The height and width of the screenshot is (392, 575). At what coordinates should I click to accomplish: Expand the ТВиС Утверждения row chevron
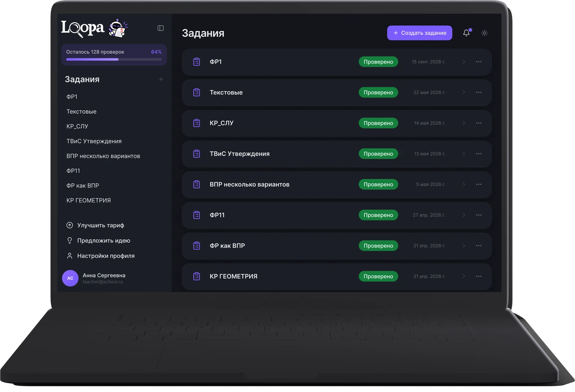tap(464, 154)
